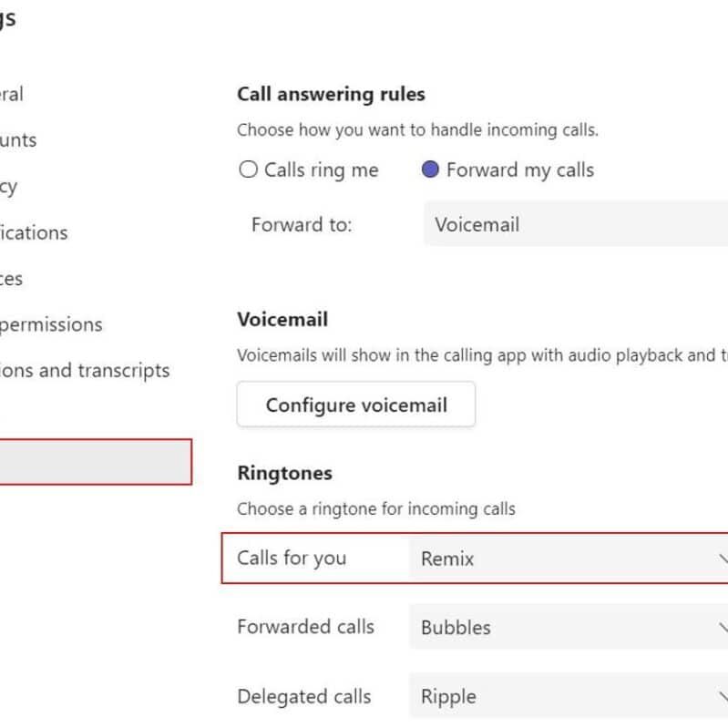Screen dimensions: 728x728
Task: Click the Calls for you label
Action: pyautogui.click(x=292, y=559)
